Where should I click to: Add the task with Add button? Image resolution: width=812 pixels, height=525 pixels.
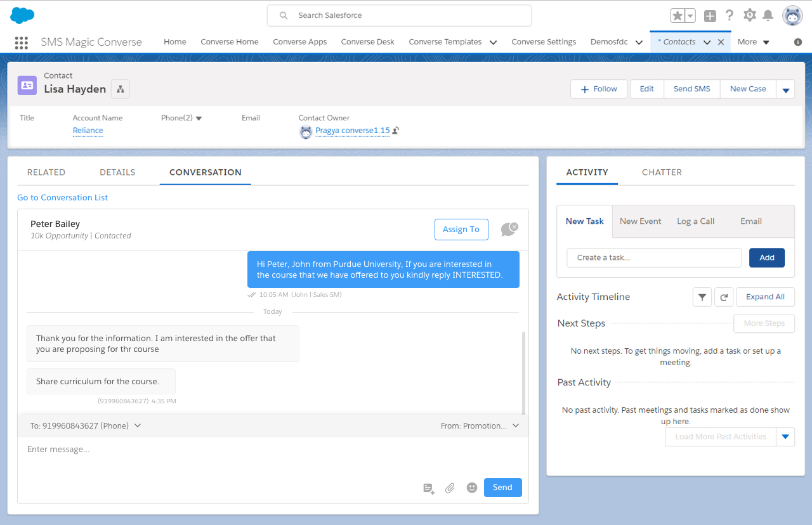767,258
